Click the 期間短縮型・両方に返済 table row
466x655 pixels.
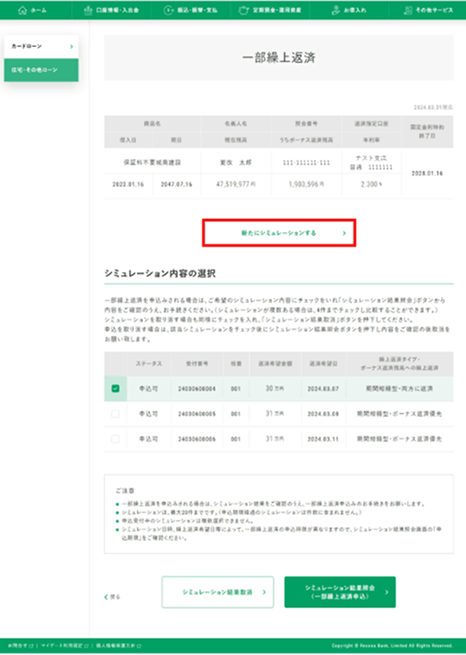click(x=279, y=388)
